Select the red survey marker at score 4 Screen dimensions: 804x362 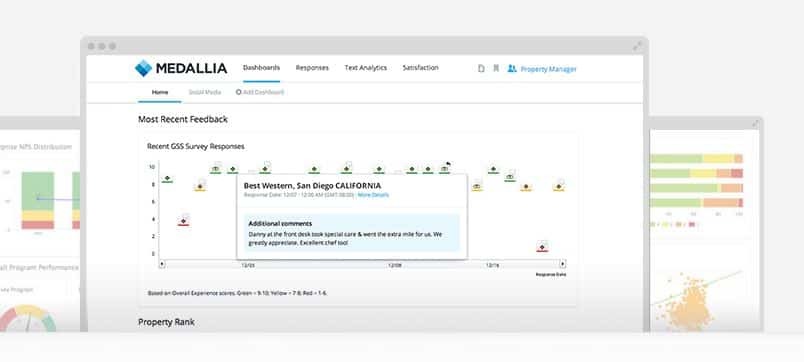(x=184, y=222)
